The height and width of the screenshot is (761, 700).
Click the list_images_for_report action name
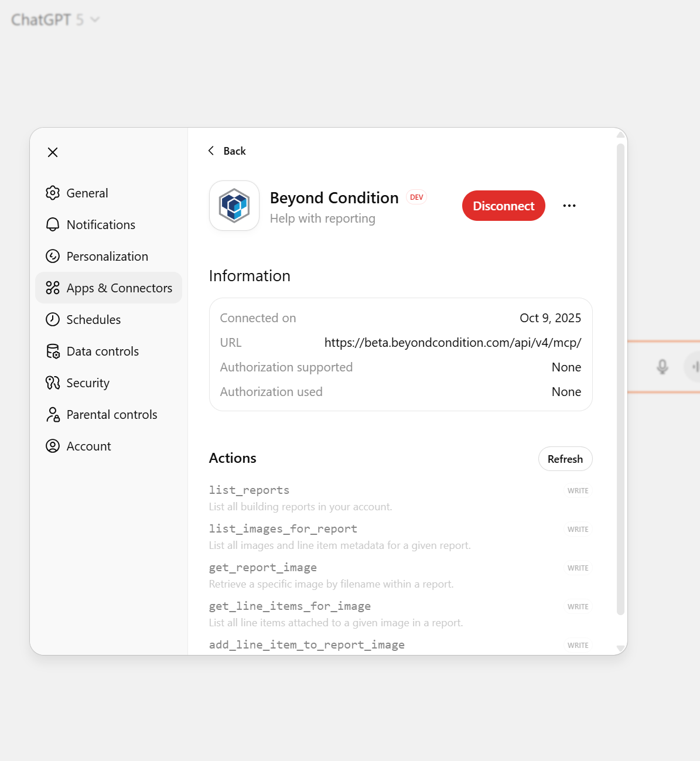click(283, 529)
